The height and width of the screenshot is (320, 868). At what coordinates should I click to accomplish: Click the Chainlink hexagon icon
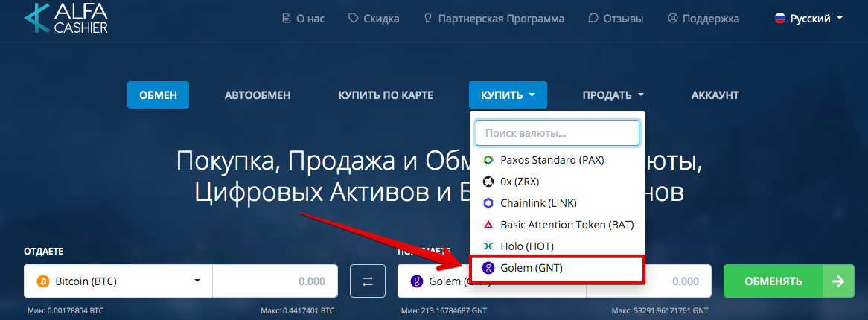(x=488, y=203)
